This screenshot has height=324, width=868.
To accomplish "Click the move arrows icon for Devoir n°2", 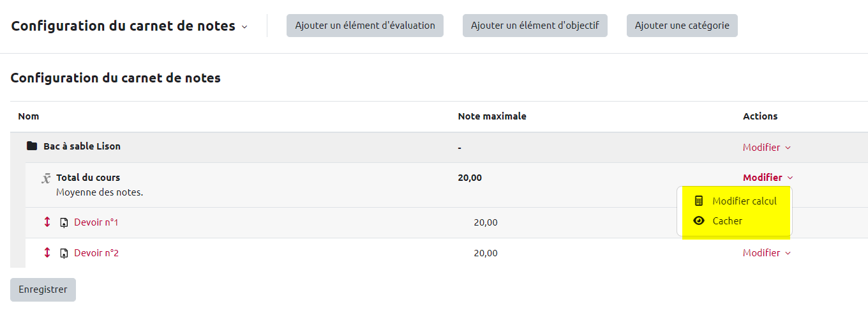I will (47, 253).
